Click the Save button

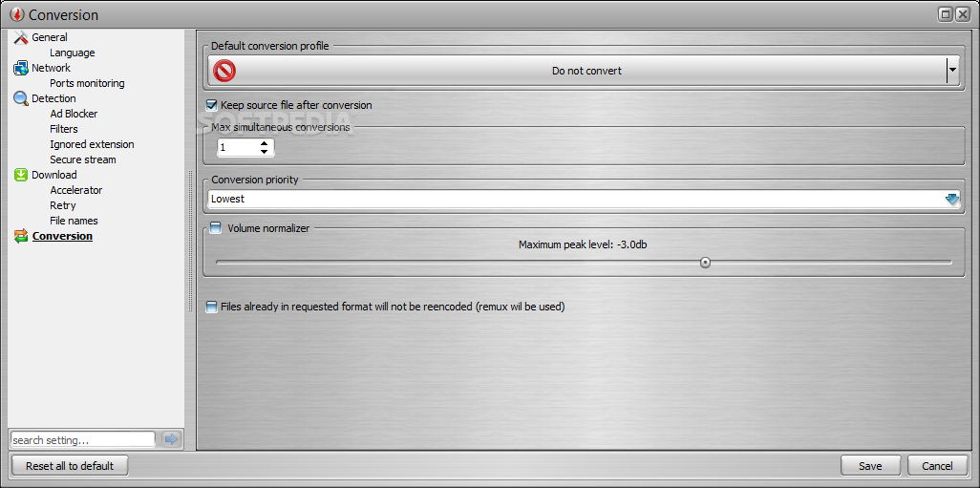(870, 465)
